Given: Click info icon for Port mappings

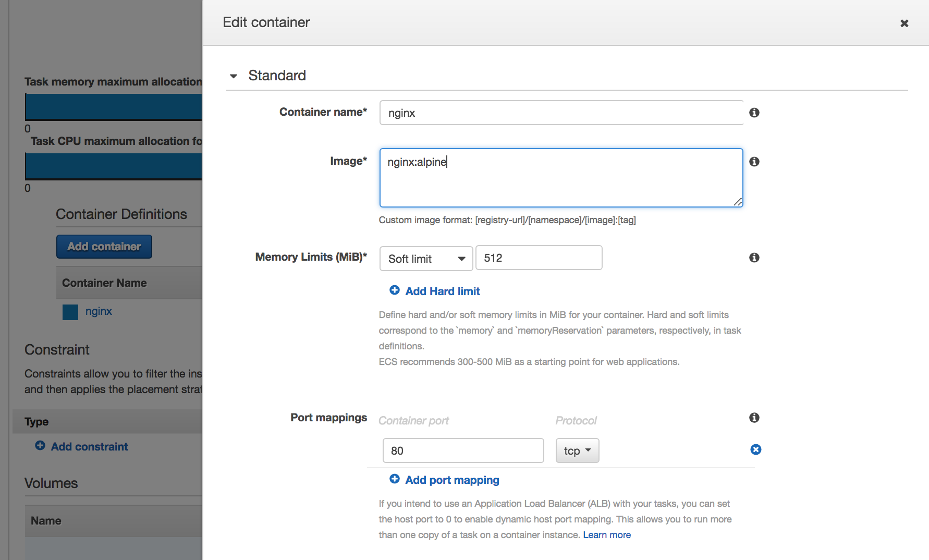Looking at the screenshot, I should coord(754,418).
